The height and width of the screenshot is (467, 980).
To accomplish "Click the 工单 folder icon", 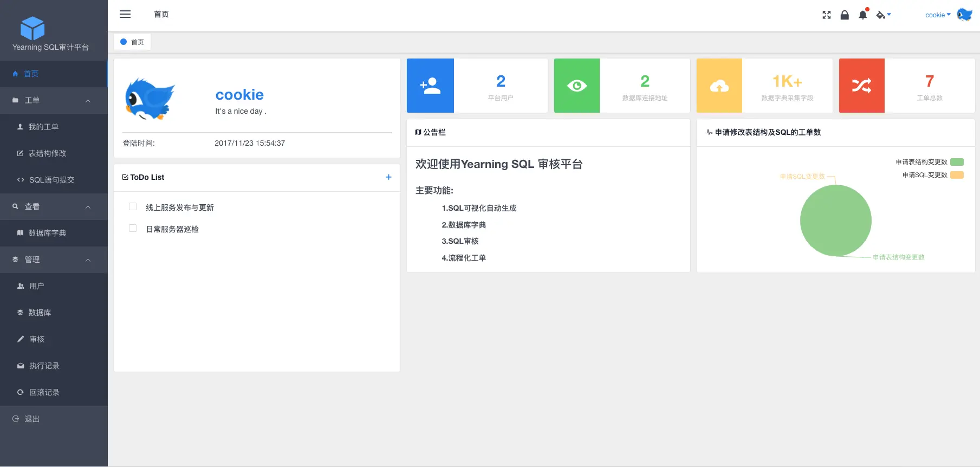I will pos(15,100).
